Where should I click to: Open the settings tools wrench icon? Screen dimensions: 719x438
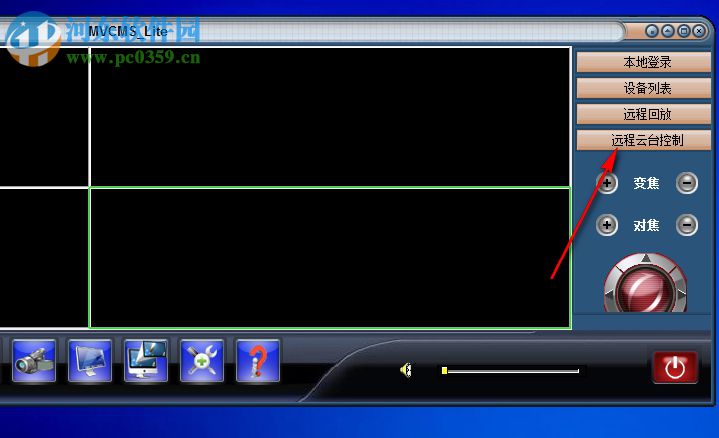[202, 360]
